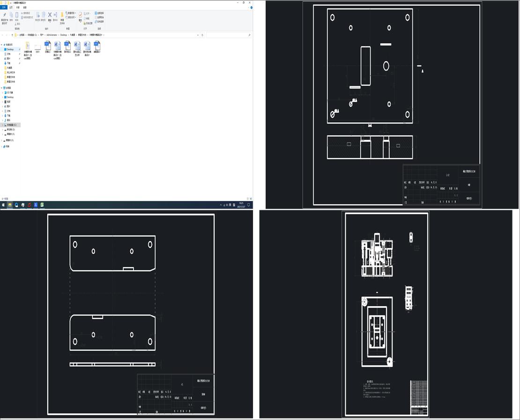Expand the Network node in the navigation pane
This screenshot has width=520, height=420.
pyautogui.click(x=2, y=146)
